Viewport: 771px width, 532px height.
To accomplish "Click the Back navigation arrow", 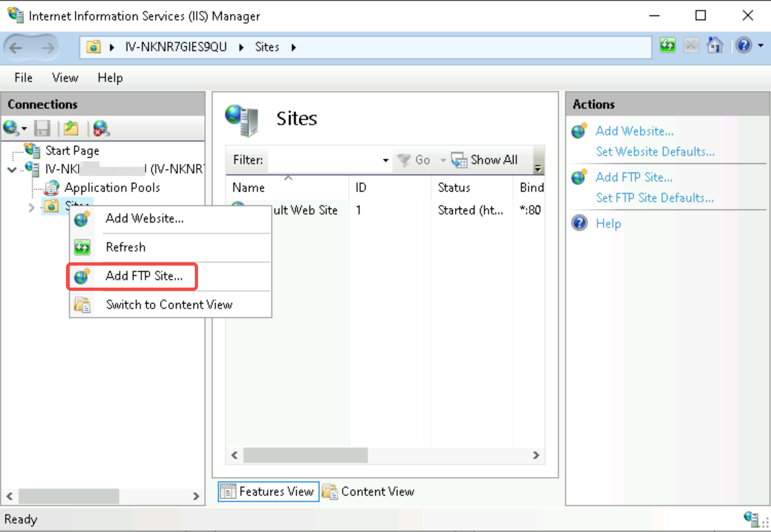I will click(15, 48).
